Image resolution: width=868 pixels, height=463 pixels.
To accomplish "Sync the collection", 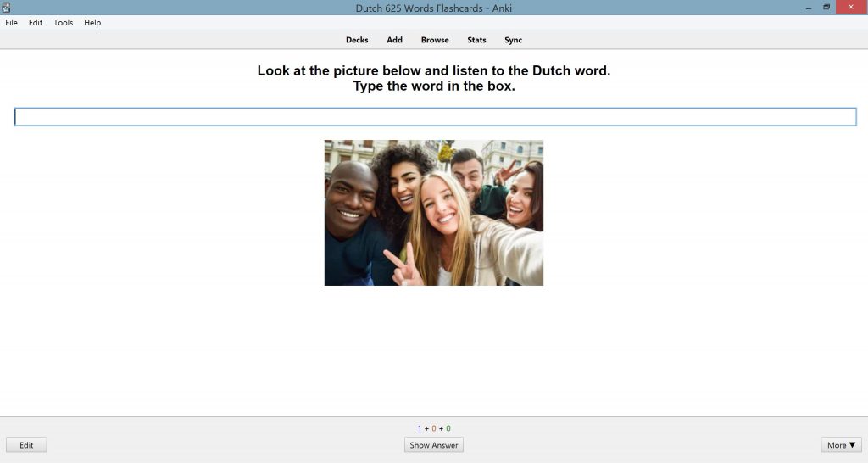I will coord(513,40).
